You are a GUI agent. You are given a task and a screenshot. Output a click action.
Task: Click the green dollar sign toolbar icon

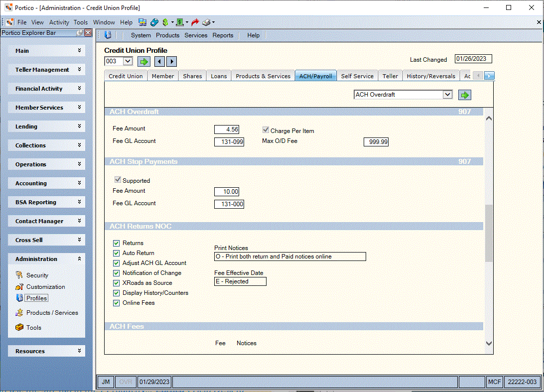point(165,22)
